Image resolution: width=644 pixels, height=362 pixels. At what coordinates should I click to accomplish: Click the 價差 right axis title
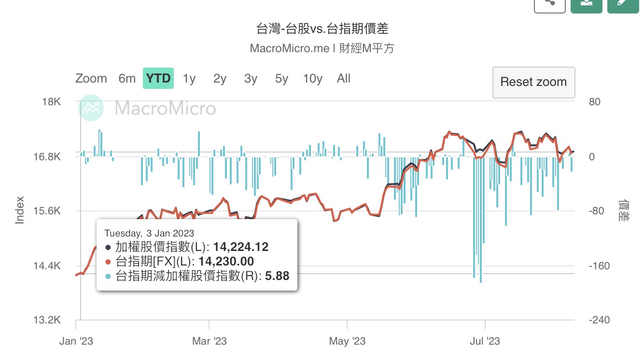pos(623,210)
